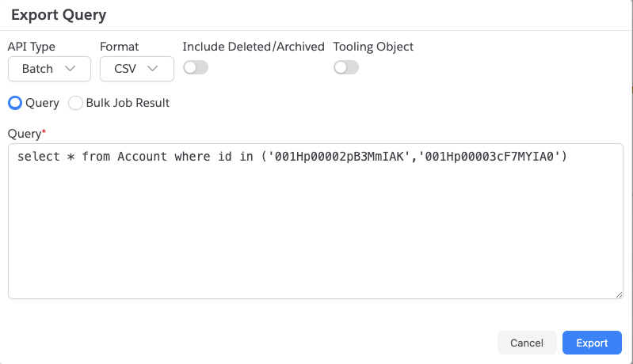Cancel the export dialog

tap(527, 343)
